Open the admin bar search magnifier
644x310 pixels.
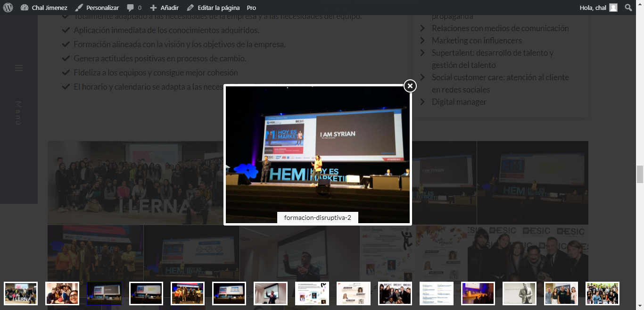click(x=628, y=8)
